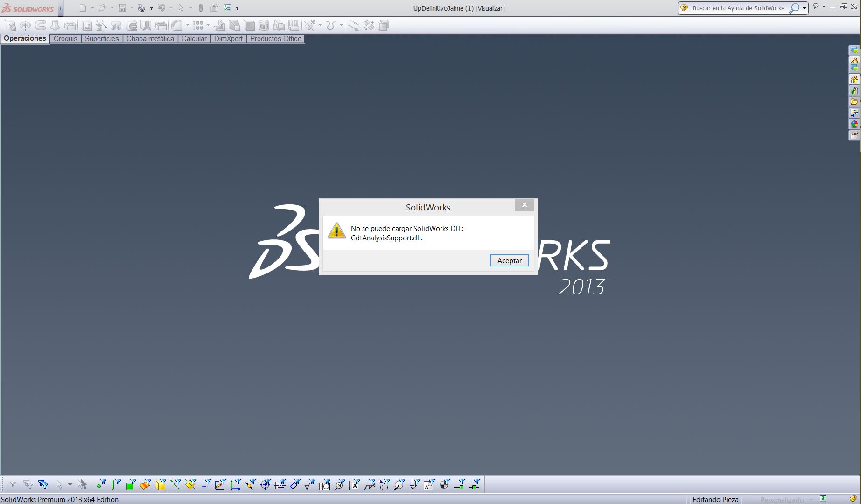Click the Open file icon
The width and height of the screenshot is (861, 504).
tap(102, 8)
